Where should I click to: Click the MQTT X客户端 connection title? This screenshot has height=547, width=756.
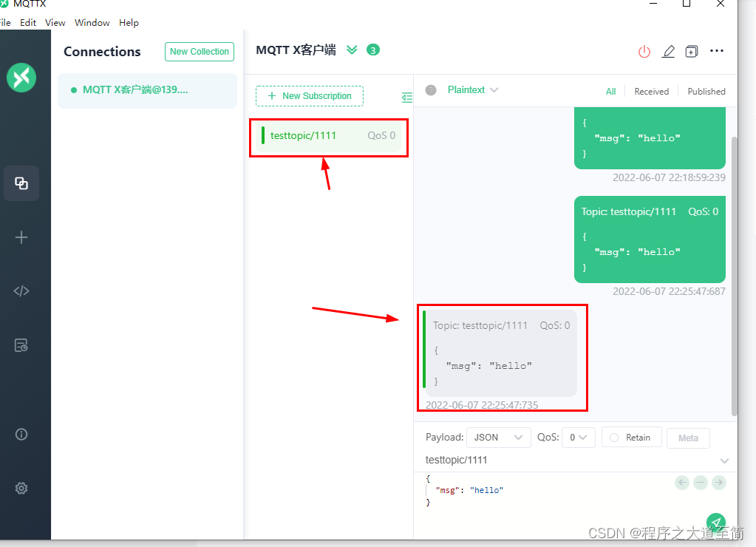tap(296, 50)
